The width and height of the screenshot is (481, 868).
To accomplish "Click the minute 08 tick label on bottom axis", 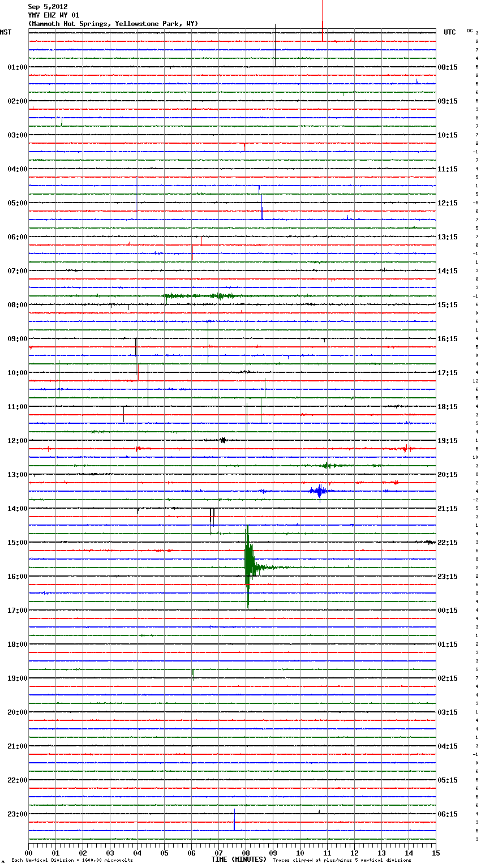I will pyautogui.click(x=246, y=853).
